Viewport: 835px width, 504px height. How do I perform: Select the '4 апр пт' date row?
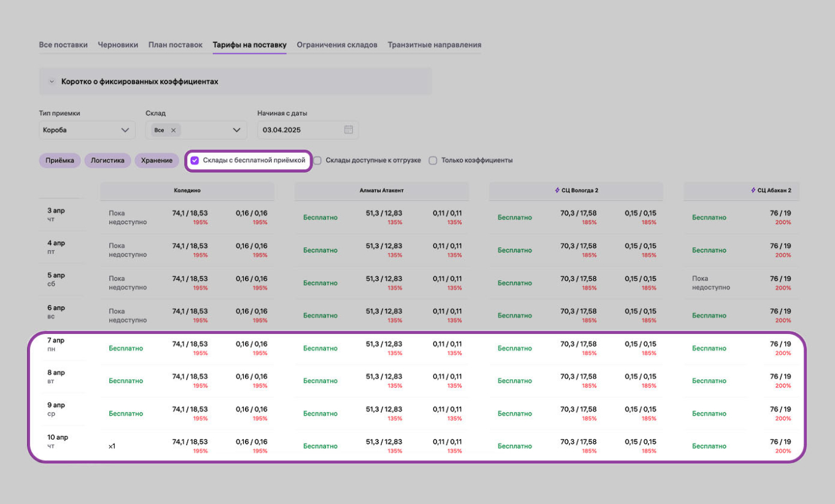tap(56, 247)
